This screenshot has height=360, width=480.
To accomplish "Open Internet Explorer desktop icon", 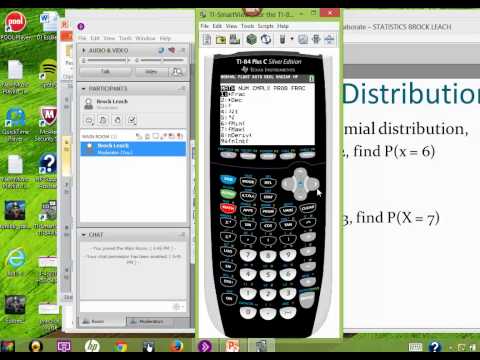I will (15, 262).
